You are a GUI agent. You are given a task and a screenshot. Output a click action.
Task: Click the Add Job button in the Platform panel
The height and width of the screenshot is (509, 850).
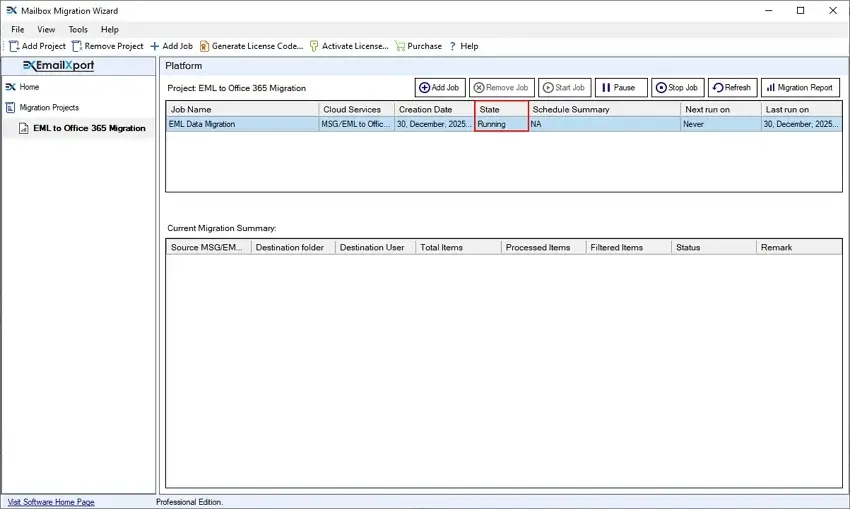(x=440, y=87)
